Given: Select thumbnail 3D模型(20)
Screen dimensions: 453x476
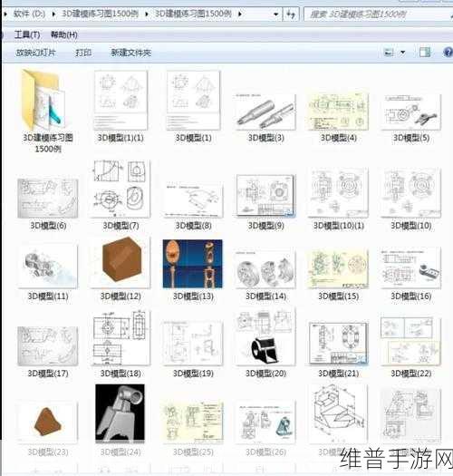Looking at the screenshot, I should tap(265, 337).
